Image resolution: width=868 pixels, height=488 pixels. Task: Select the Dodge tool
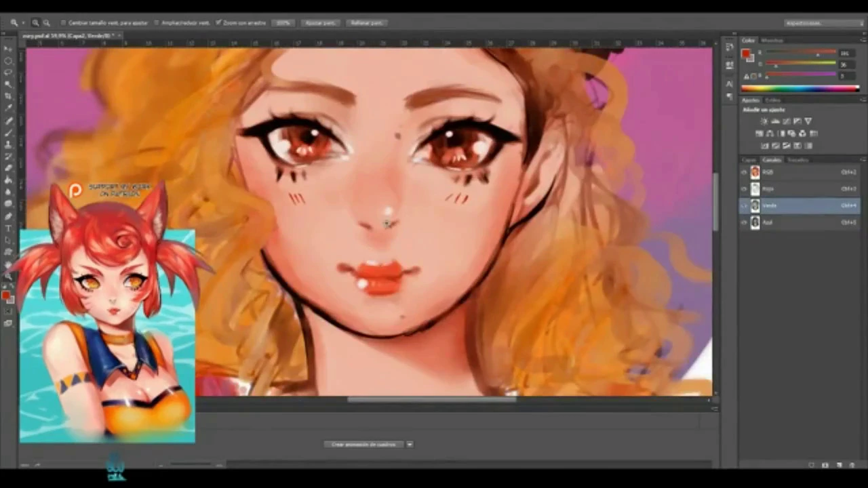point(8,203)
